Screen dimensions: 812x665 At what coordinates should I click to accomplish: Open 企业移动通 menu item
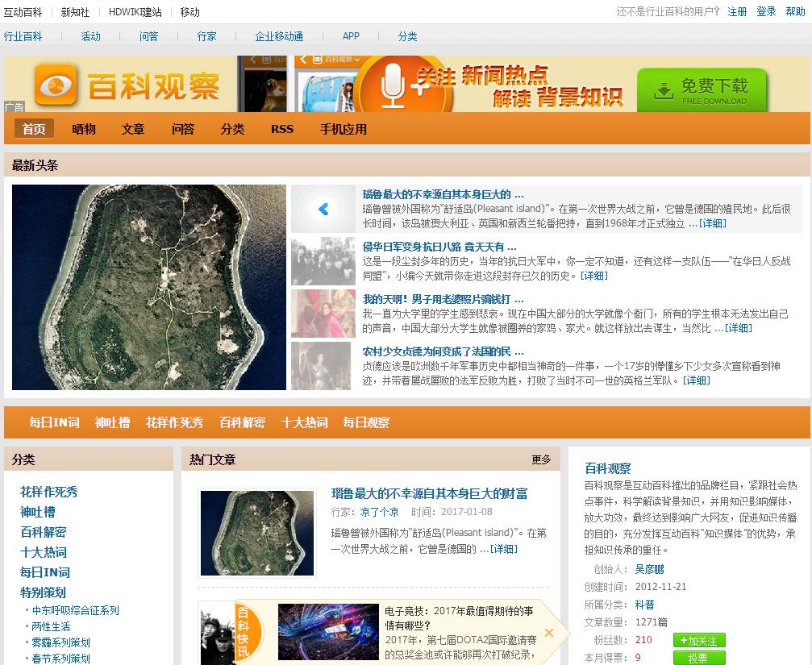click(279, 36)
